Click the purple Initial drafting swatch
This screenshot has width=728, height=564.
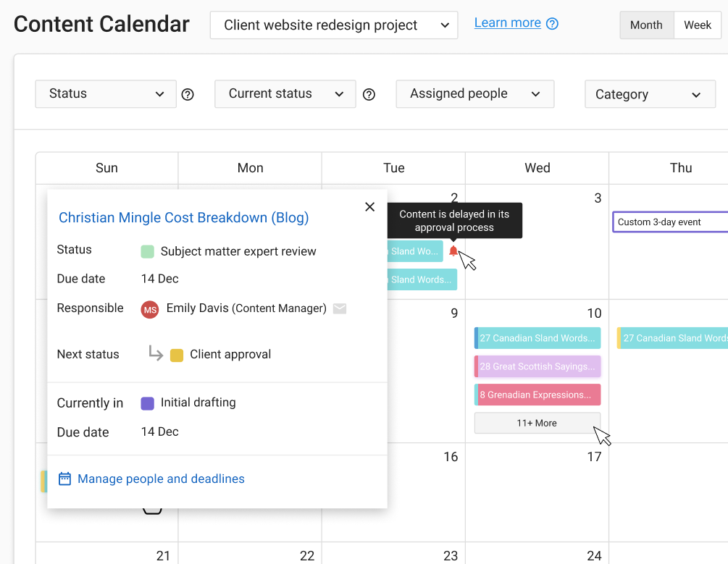point(147,403)
